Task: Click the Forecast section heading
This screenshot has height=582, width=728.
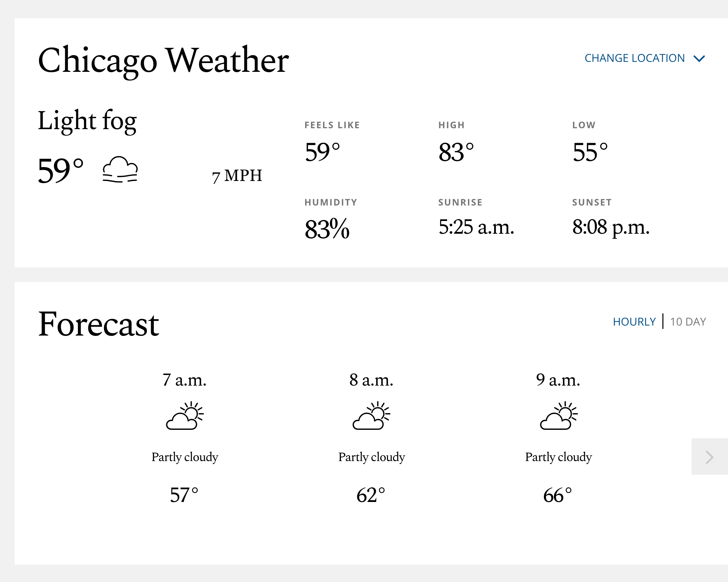Action: (98, 324)
